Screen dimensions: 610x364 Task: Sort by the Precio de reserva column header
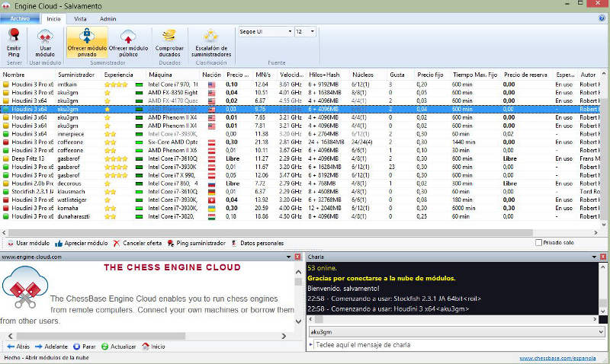pyautogui.click(x=527, y=75)
